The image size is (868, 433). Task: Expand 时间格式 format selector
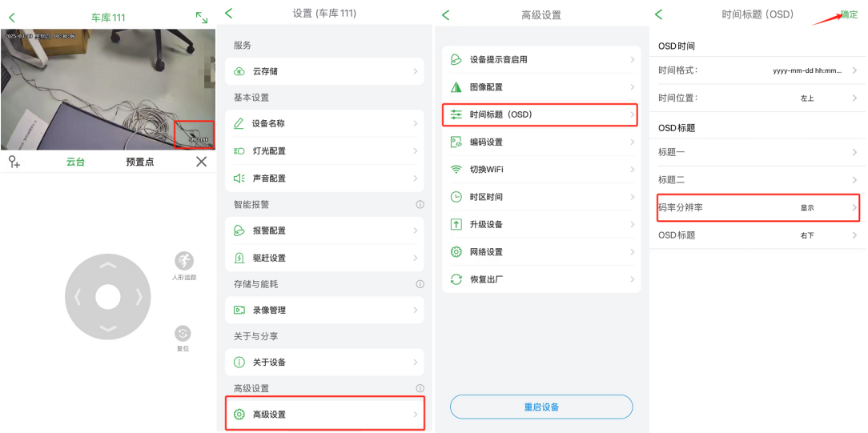[757, 70]
